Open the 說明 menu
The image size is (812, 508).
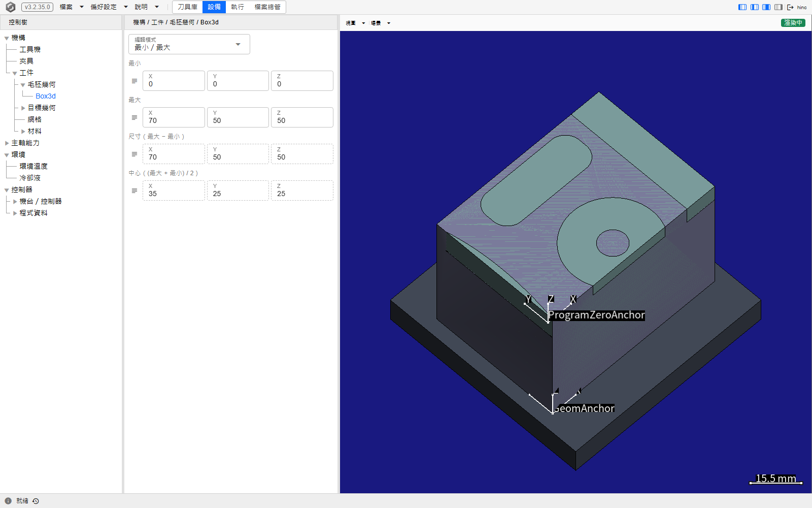147,7
